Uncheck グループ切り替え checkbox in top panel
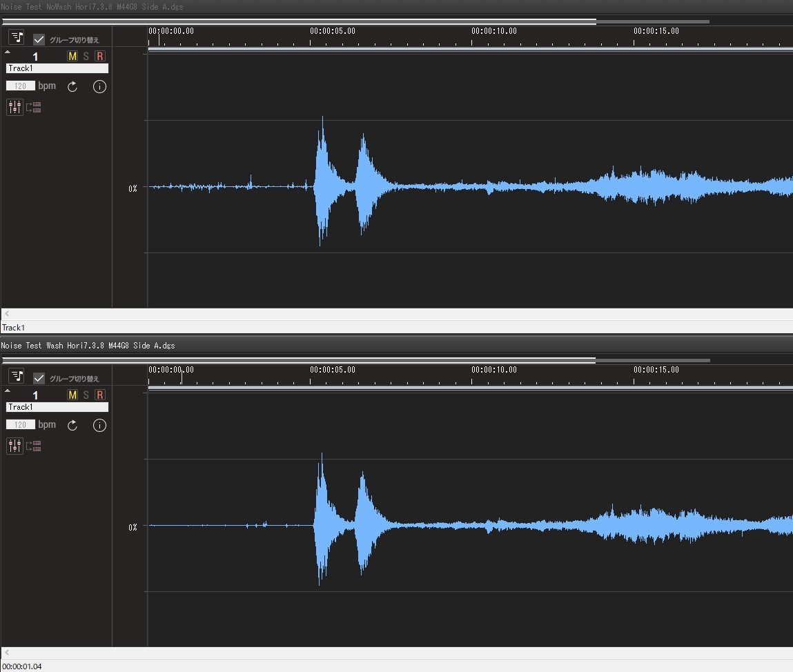Viewport: 793px width, 672px height. (x=39, y=39)
